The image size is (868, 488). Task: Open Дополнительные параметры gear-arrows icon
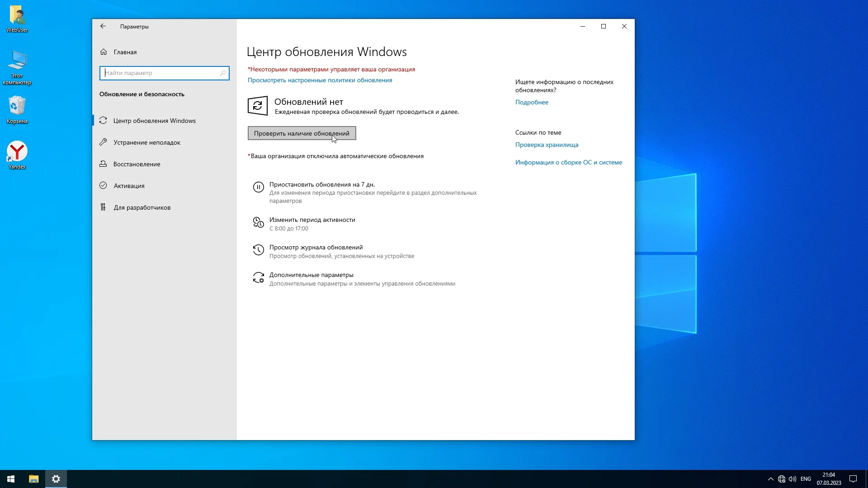point(258,277)
